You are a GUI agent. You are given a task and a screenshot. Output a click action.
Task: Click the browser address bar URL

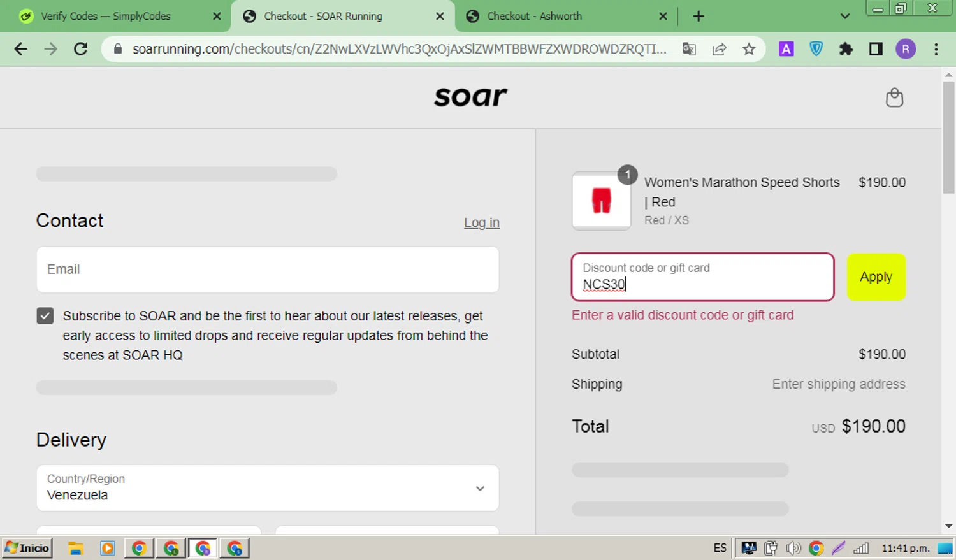[x=399, y=49]
